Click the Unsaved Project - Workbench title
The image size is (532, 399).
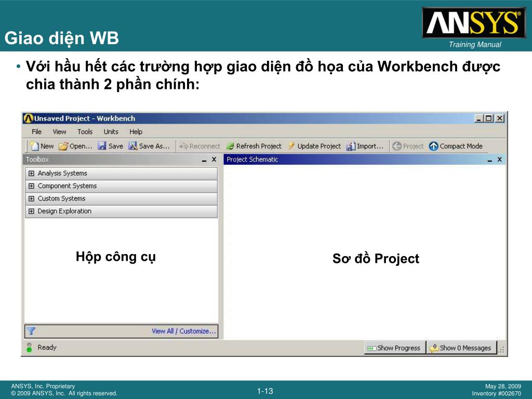coord(85,118)
